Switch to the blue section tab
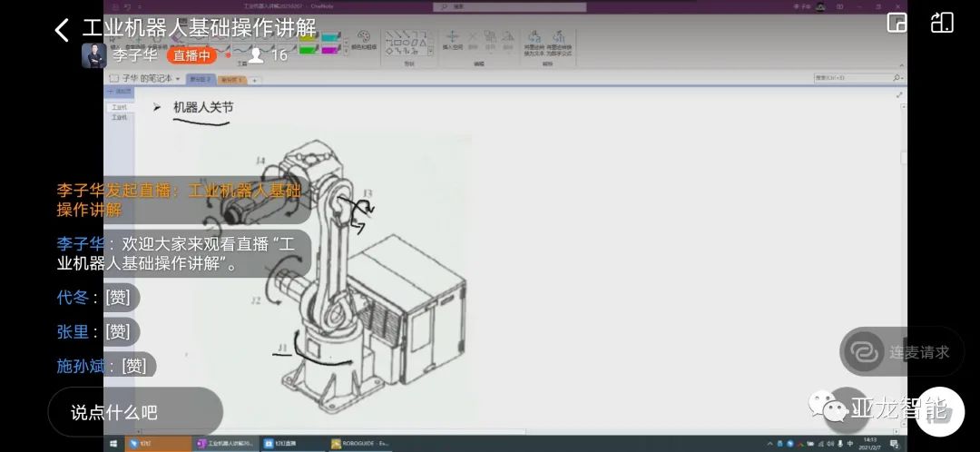The width and height of the screenshot is (980, 452). (x=201, y=79)
